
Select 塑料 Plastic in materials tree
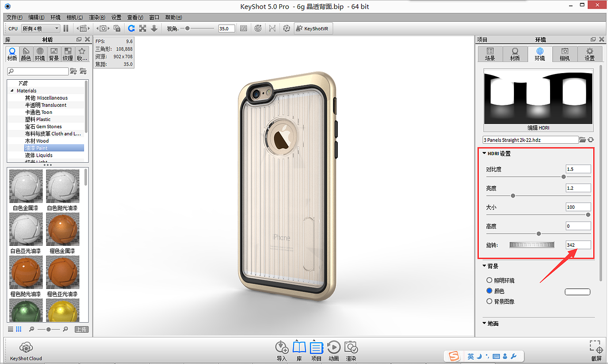click(x=38, y=120)
